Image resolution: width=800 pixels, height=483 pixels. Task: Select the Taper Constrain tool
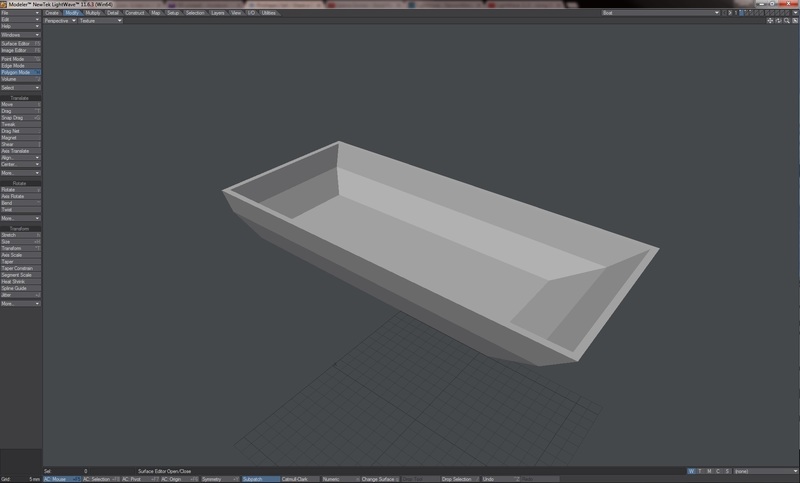pos(20,268)
